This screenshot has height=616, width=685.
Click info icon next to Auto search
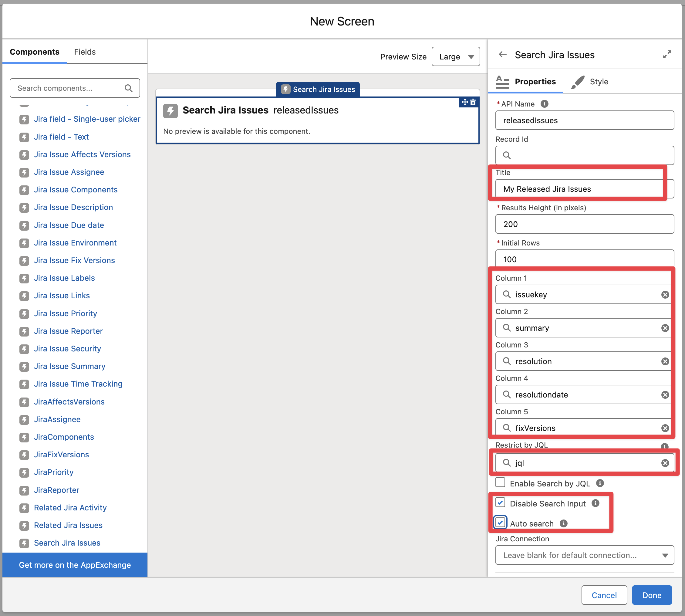click(563, 524)
